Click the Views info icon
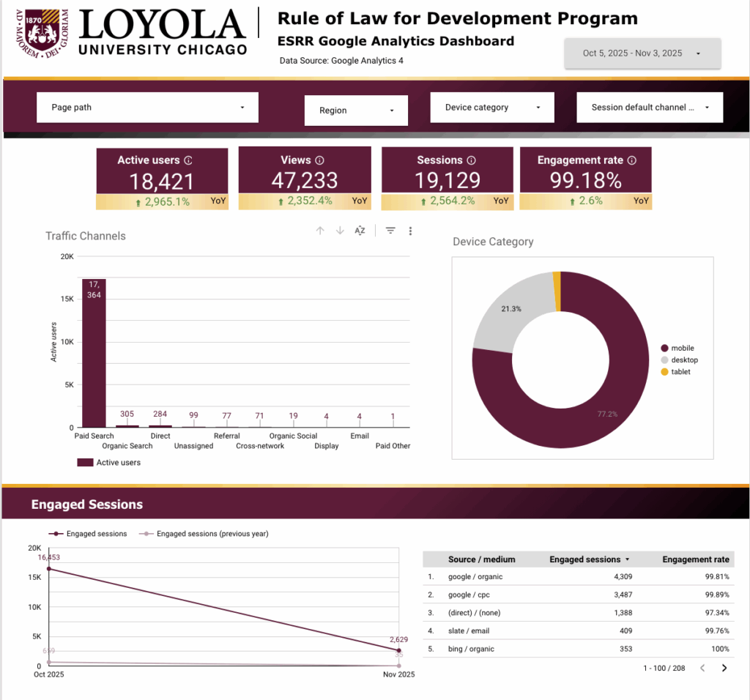The image size is (750, 700). point(319,160)
